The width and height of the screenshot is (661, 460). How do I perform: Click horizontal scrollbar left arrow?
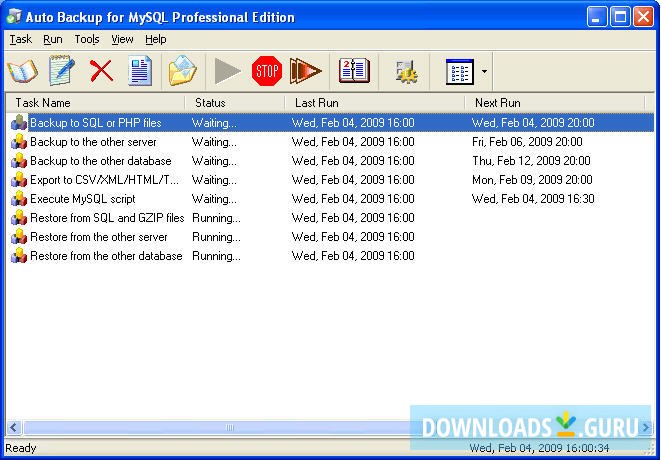13,428
